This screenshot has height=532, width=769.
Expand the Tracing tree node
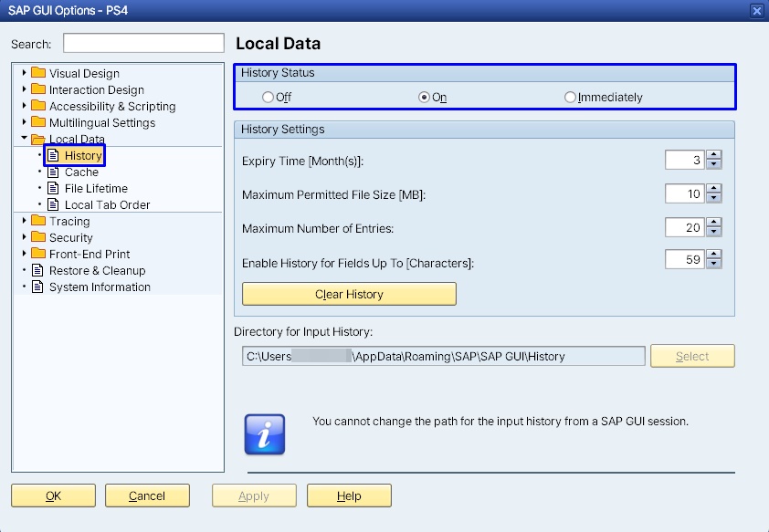pos(24,221)
